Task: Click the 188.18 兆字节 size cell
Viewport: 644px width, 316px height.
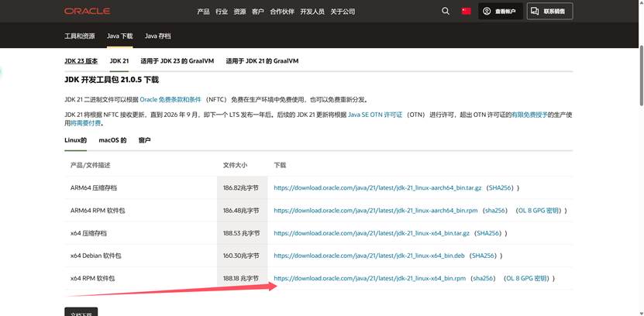Action: click(241, 278)
